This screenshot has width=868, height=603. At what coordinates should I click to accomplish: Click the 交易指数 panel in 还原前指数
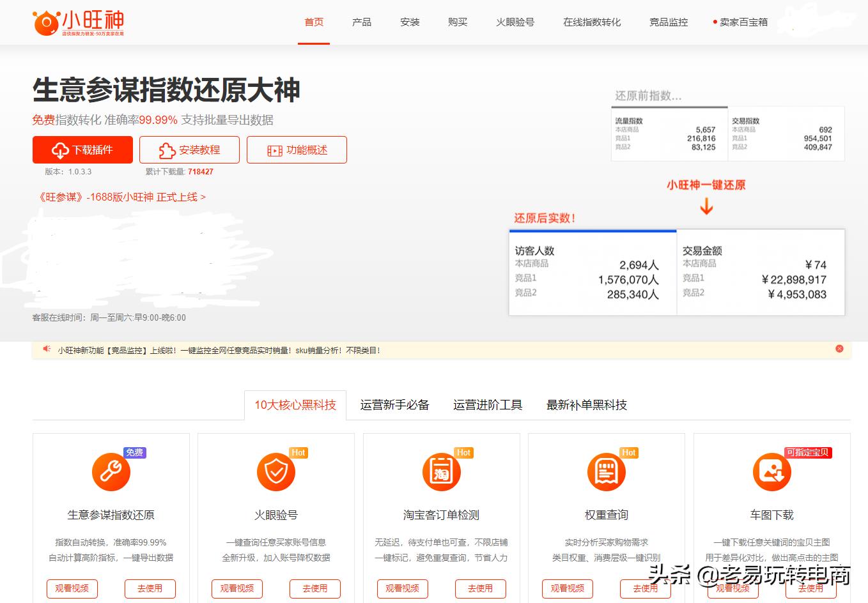(x=786, y=134)
